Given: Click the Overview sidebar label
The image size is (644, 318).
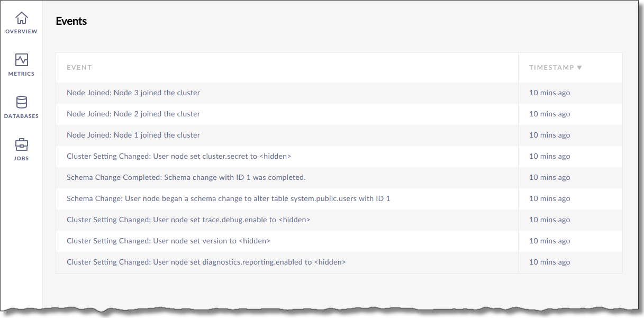Looking at the screenshot, I should 21,32.
